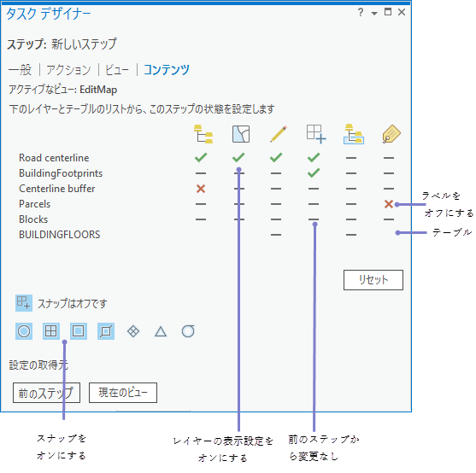
Task: Click the selectable layer column header icon
Action: (241, 134)
